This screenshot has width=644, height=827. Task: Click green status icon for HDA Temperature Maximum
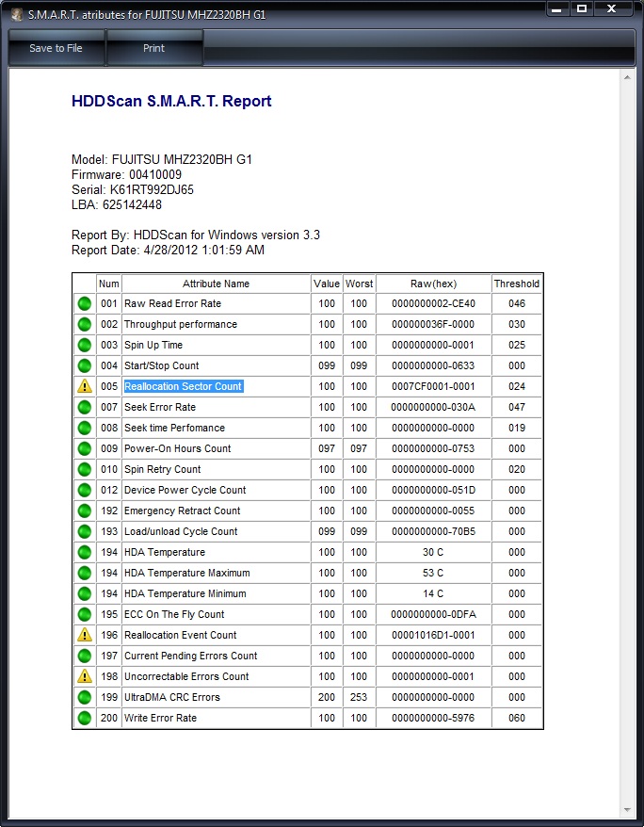point(85,574)
